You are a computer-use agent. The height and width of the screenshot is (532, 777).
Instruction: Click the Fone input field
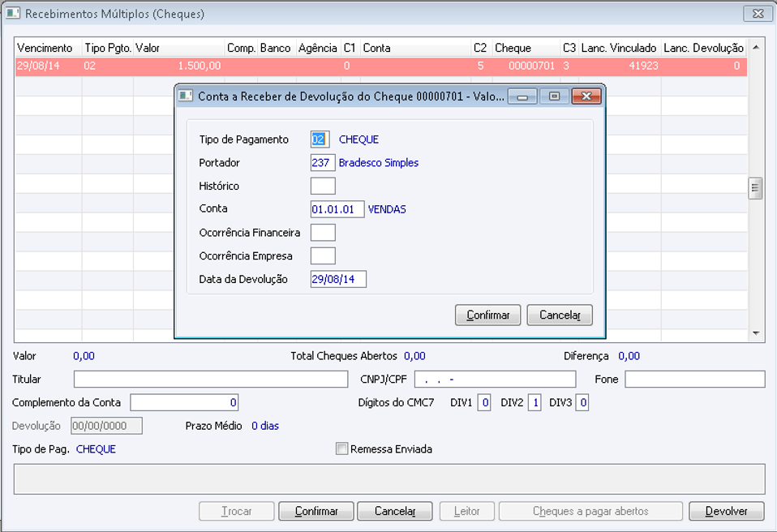pyautogui.click(x=695, y=379)
